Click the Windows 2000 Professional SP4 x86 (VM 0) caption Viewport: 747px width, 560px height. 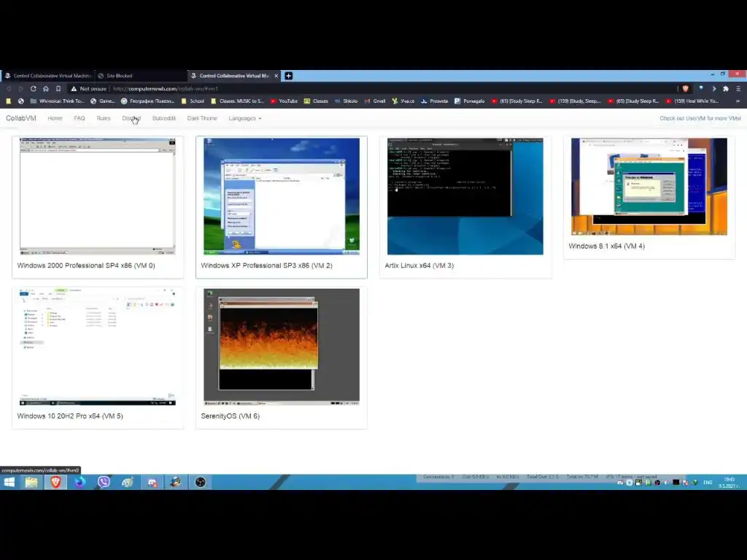pos(86,265)
